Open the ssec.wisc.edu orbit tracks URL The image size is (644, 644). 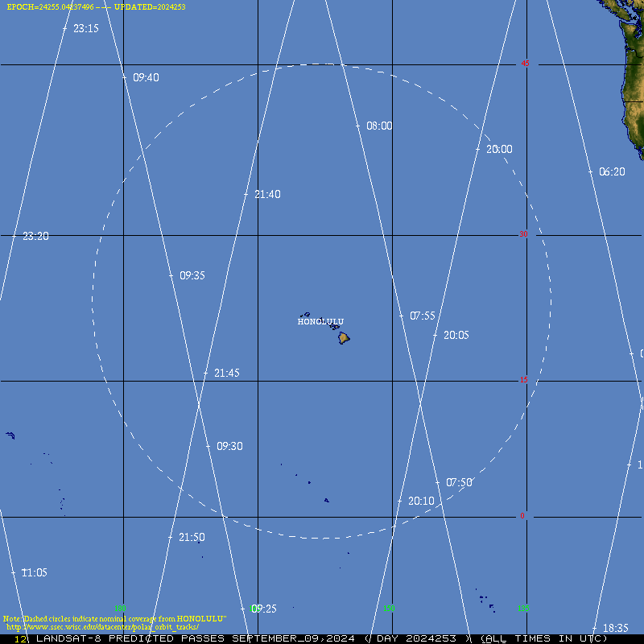point(102,626)
